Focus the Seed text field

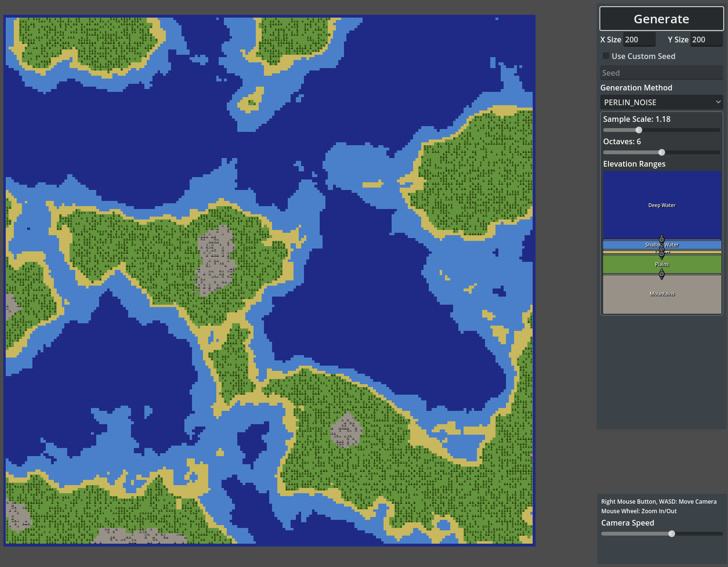pos(661,73)
